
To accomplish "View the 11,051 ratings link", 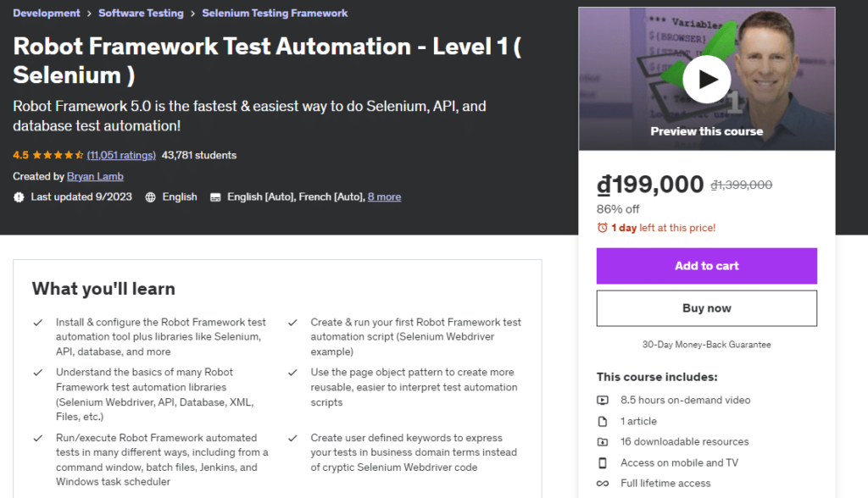I will 121,155.
